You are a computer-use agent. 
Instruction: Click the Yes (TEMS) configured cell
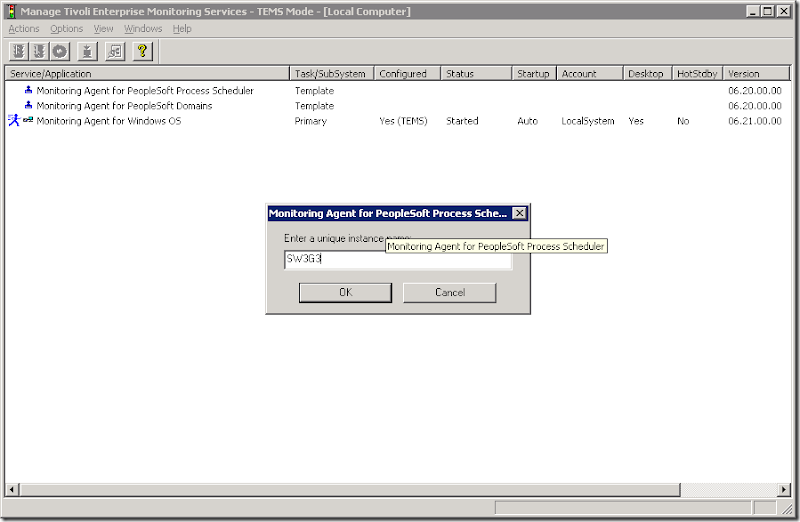[x=403, y=121]
